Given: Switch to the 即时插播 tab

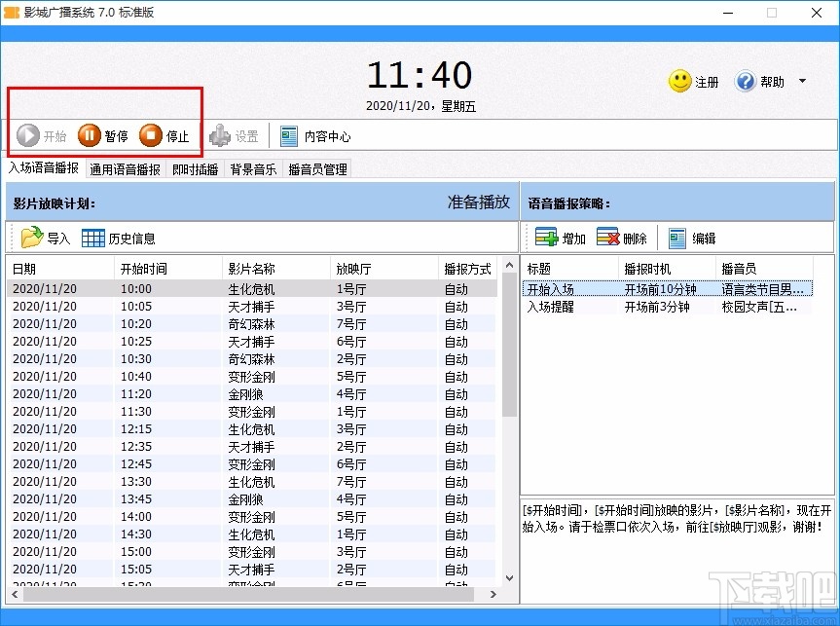Looking at the screenshot, I should [x=195, y=167].
